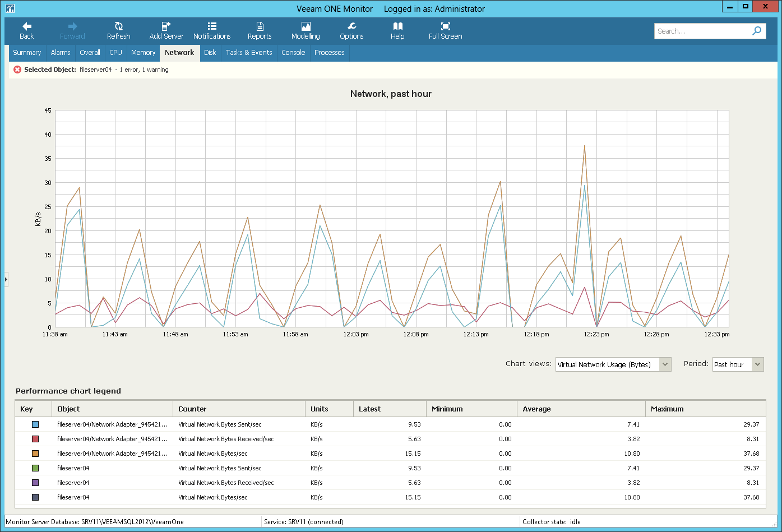Open Reports from the toolbar

point(260,31)
